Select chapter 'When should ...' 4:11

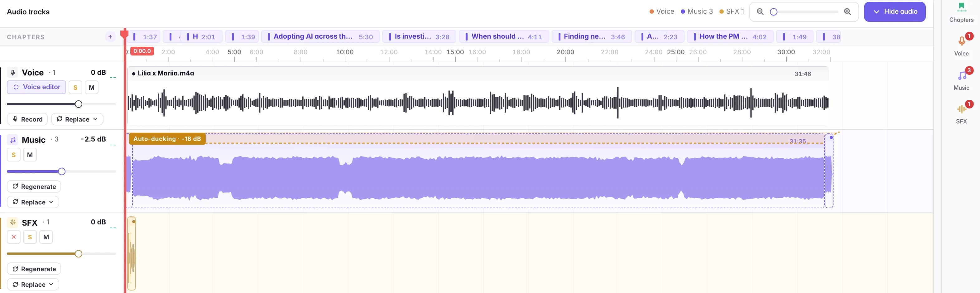504,36
